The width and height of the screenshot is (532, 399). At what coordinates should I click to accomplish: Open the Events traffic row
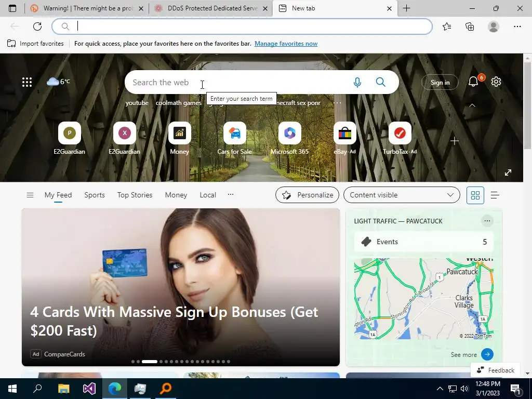click(x=423, y=242)
